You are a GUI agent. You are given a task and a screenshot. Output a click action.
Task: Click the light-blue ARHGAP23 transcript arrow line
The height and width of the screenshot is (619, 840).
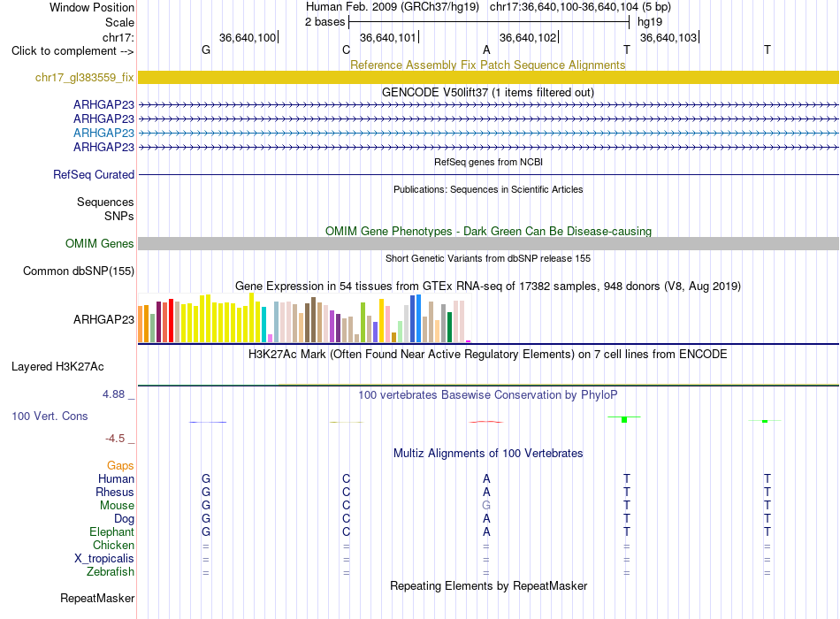[x=488, y=133]
